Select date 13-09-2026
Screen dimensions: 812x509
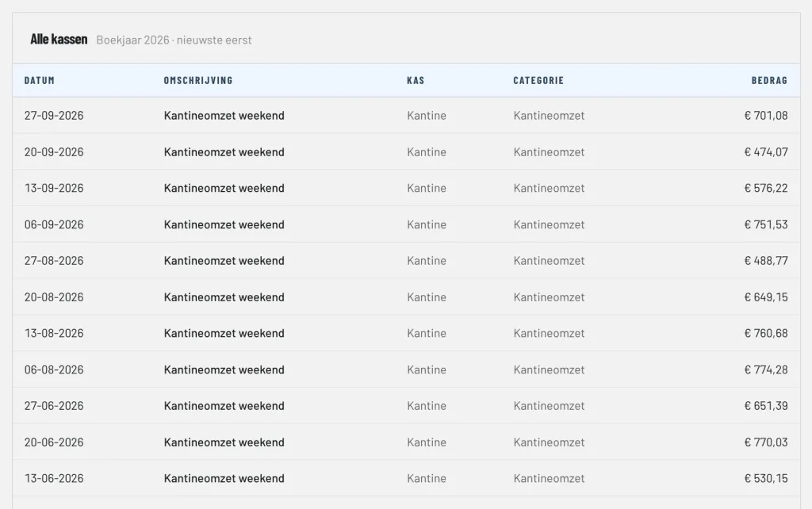coord(54,188)
